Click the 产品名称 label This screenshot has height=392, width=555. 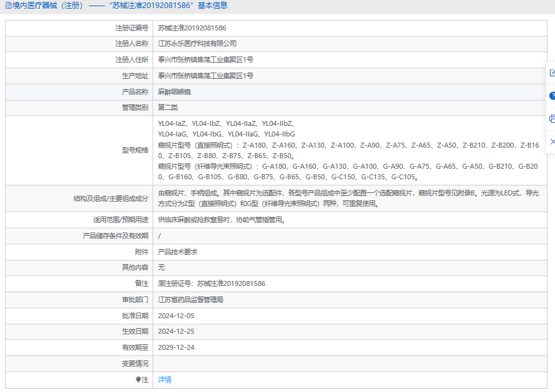click(x=135, y=92)
